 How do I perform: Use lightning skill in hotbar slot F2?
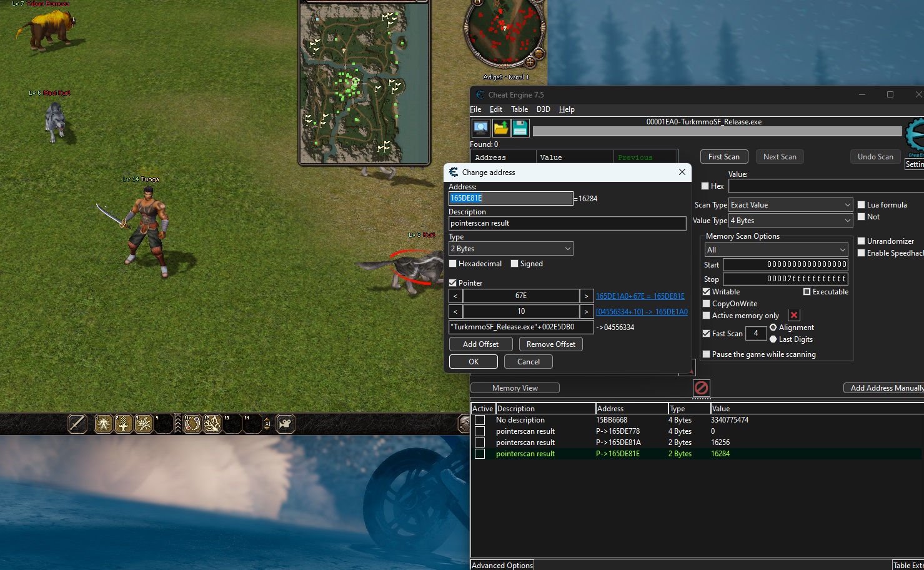212,424
